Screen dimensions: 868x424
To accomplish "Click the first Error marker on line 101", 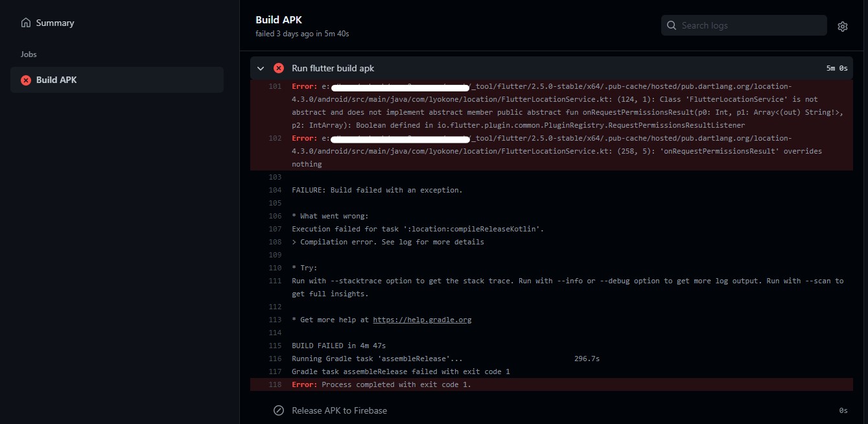I will [x=304, y=86].
